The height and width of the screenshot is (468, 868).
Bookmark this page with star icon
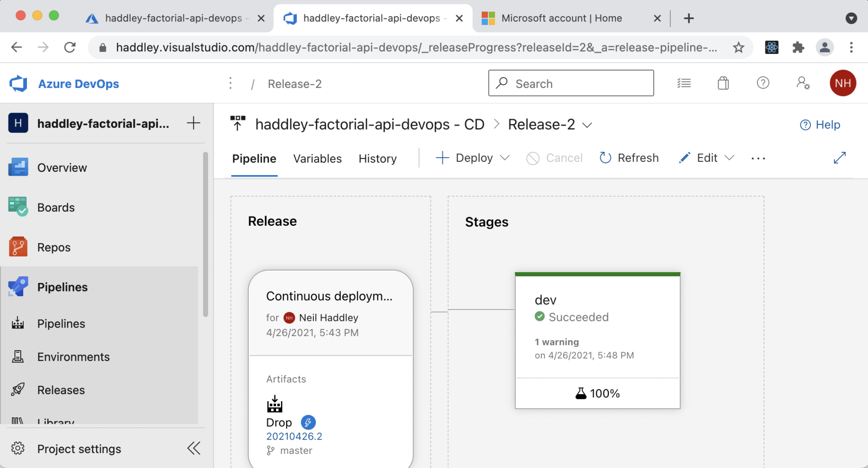(x=738, y=47)
